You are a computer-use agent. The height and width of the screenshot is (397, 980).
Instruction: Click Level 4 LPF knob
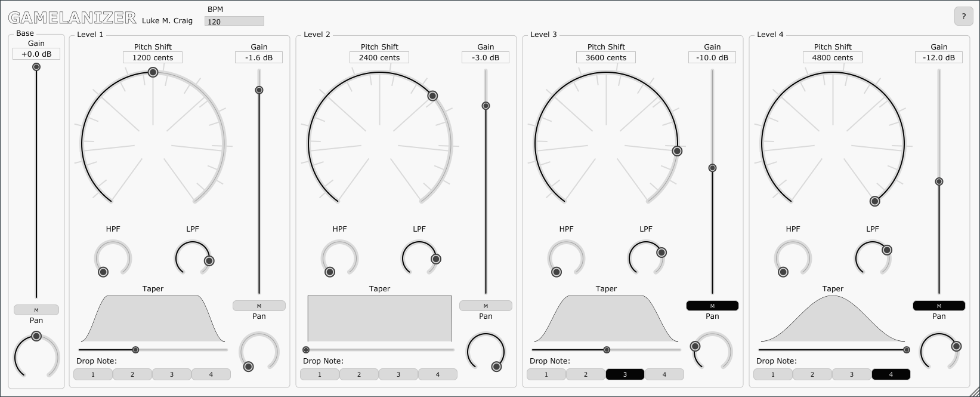coord(873,258)
